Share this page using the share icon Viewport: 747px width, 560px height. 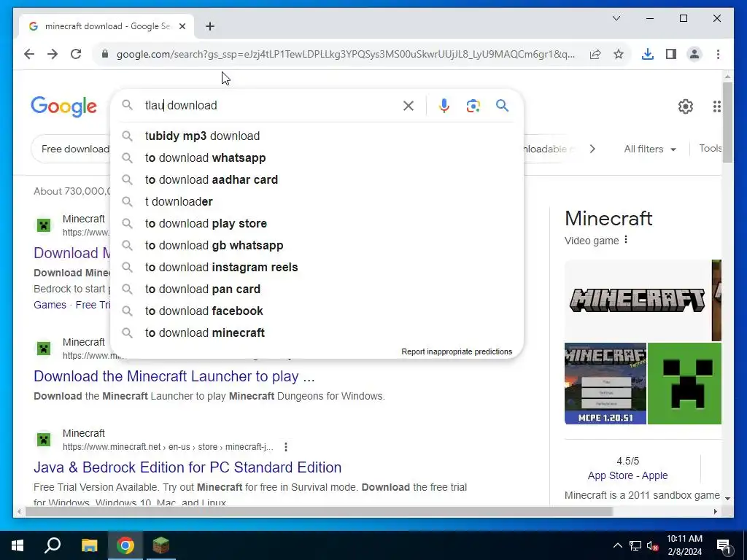595,54
